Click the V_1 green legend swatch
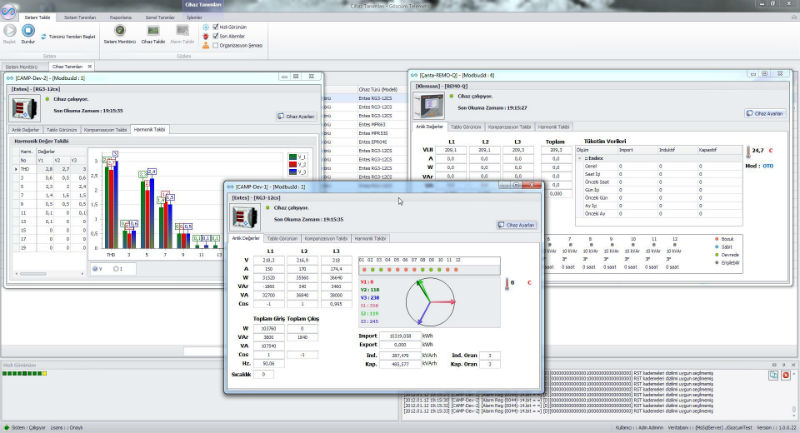The image size is (800, 433). click(292, 157)
